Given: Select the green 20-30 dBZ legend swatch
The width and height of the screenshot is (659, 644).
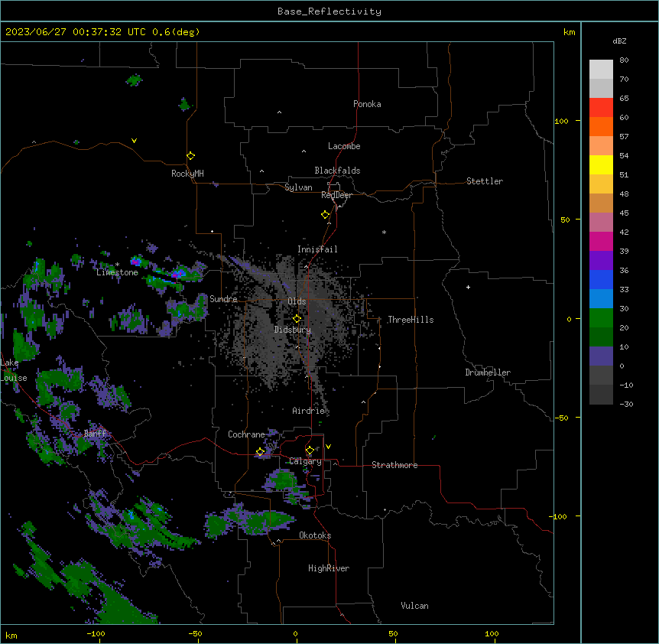Looking at the screenshot, I should [x=601, y=318].
